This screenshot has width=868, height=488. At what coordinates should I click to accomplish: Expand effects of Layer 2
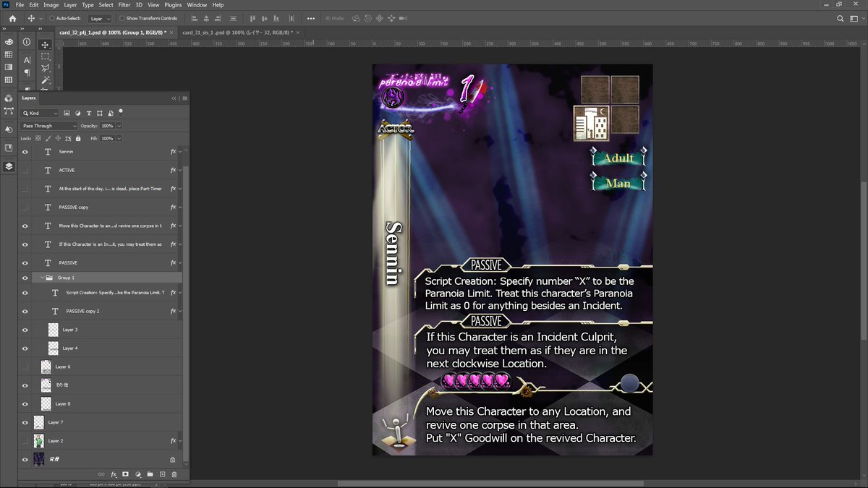coord(179,440)
